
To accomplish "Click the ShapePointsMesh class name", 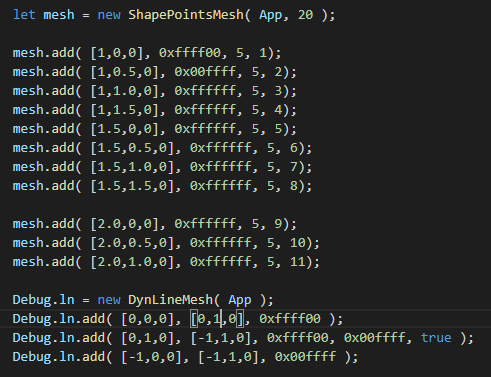I will (x=186, y=15).
